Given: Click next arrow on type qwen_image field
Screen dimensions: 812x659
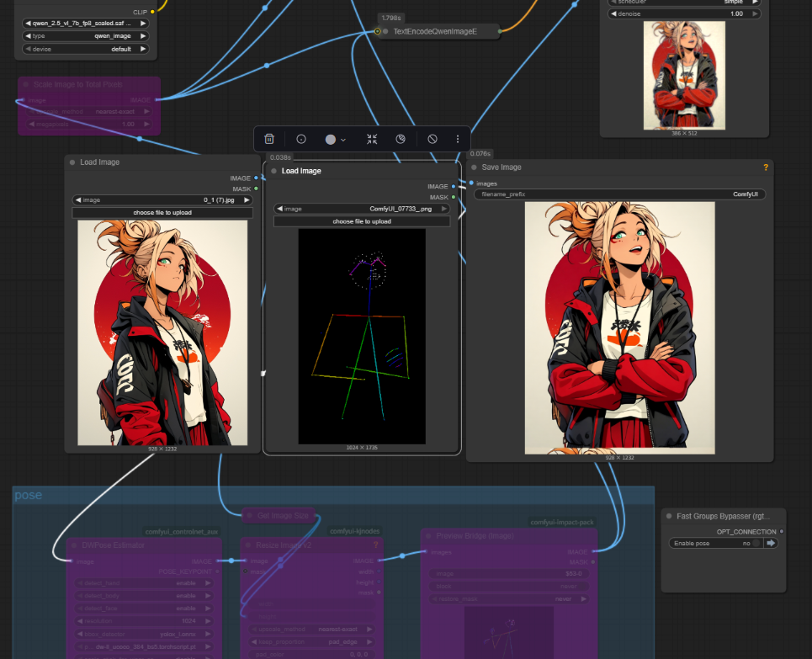Looking at the screenshot, I should [143, 36].
